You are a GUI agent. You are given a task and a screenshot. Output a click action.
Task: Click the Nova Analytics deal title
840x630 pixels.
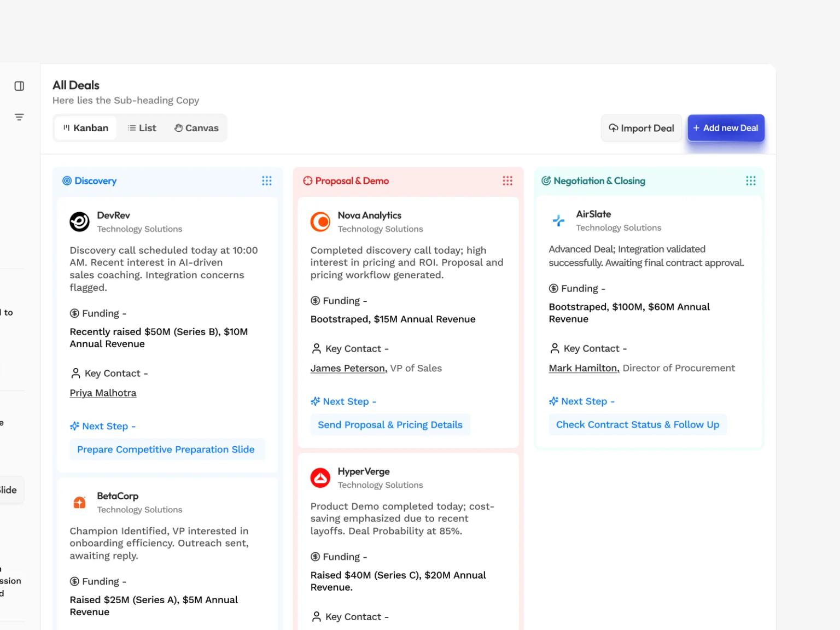370,215
